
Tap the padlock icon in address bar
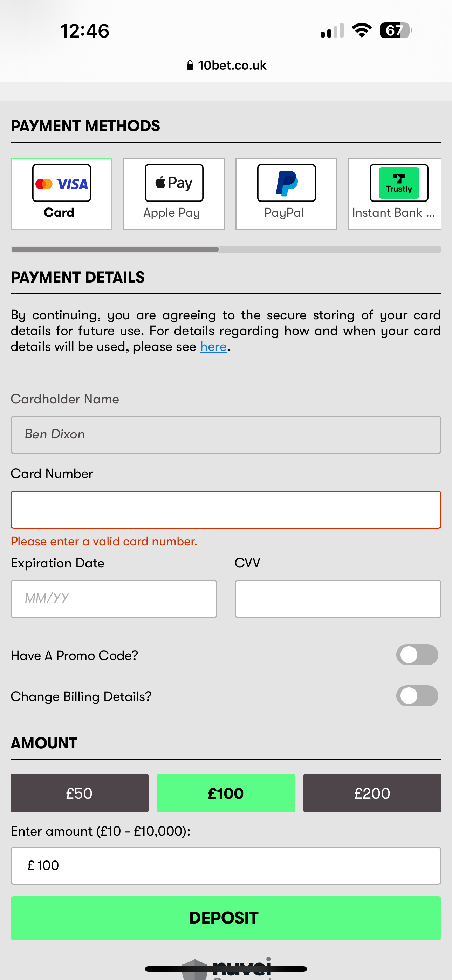pos(190,66)
